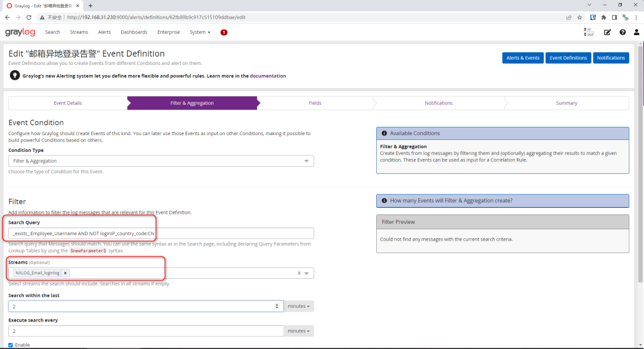This screenshot has height=349, width=644.
Task: Bookmark this page with the star icon
Action: (x=580, y=17)
